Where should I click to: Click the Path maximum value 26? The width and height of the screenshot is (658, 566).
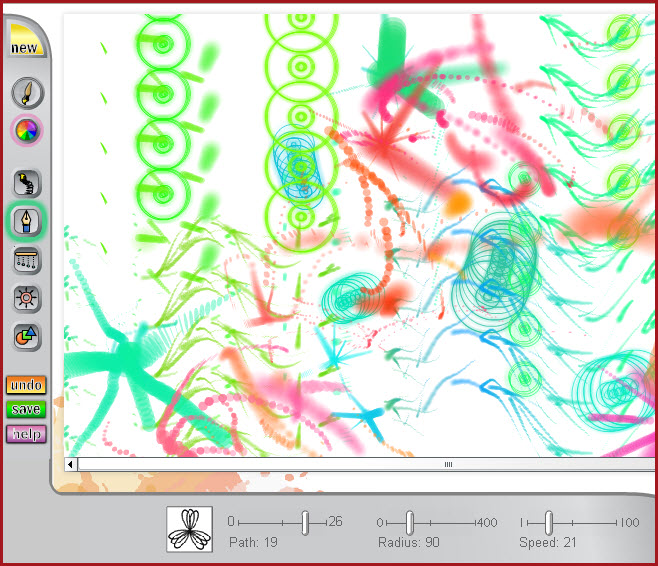[335, 522]
